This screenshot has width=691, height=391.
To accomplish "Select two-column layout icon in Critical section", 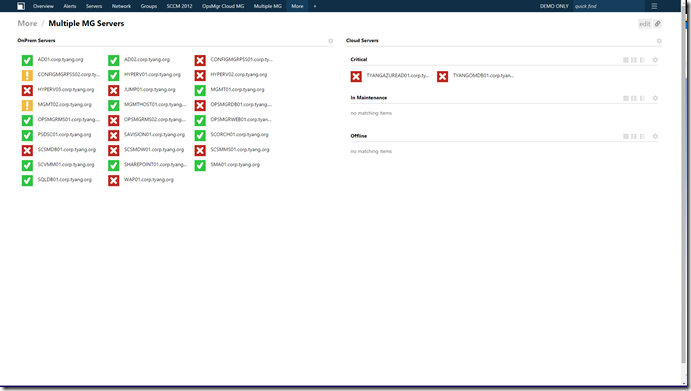I will click(x=634, y=60).
